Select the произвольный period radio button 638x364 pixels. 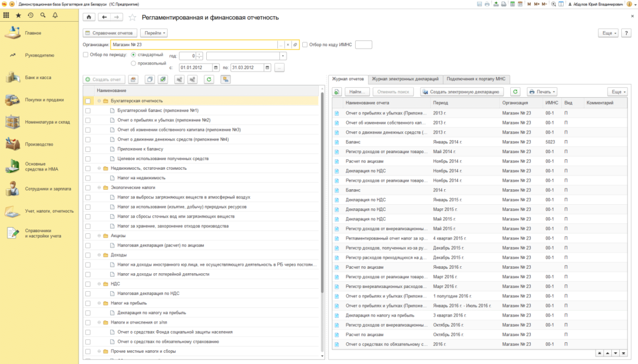click(x=133, y=63)
